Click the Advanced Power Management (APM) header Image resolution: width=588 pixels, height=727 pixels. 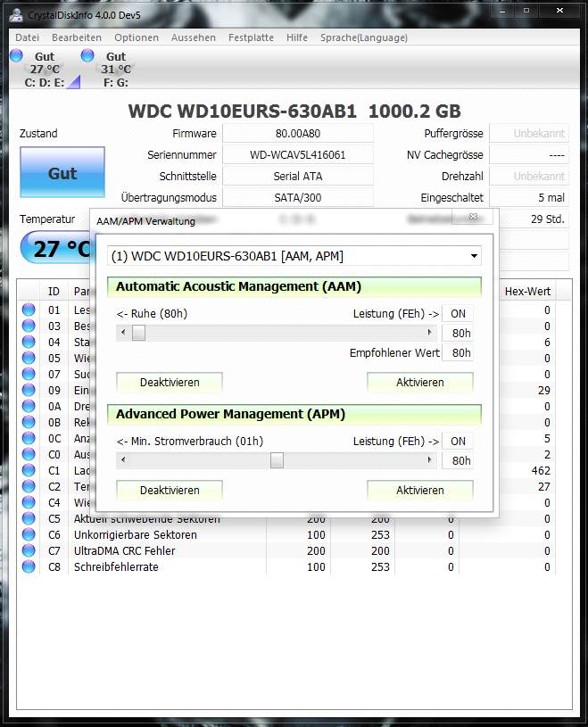[294, 414]
